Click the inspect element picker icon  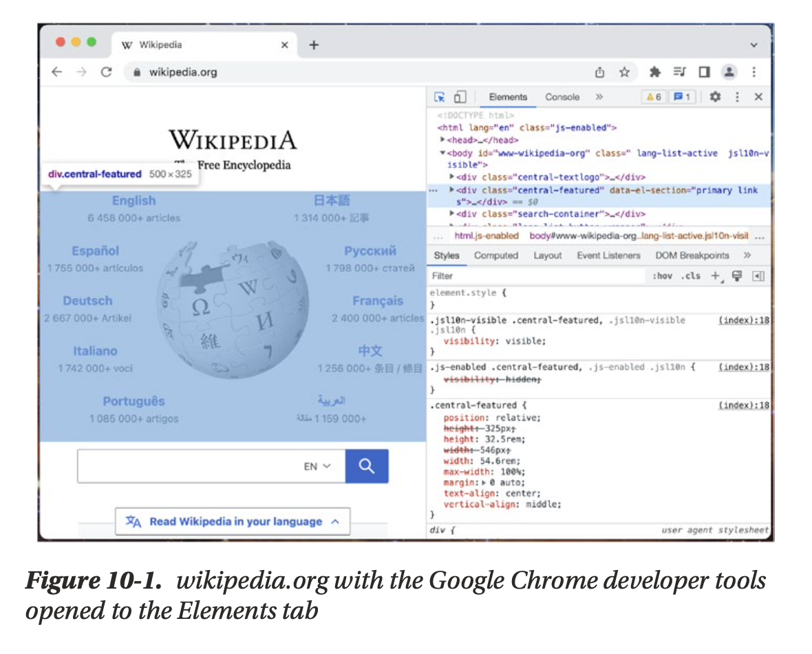pyautogui.click(x=440, y=97)
